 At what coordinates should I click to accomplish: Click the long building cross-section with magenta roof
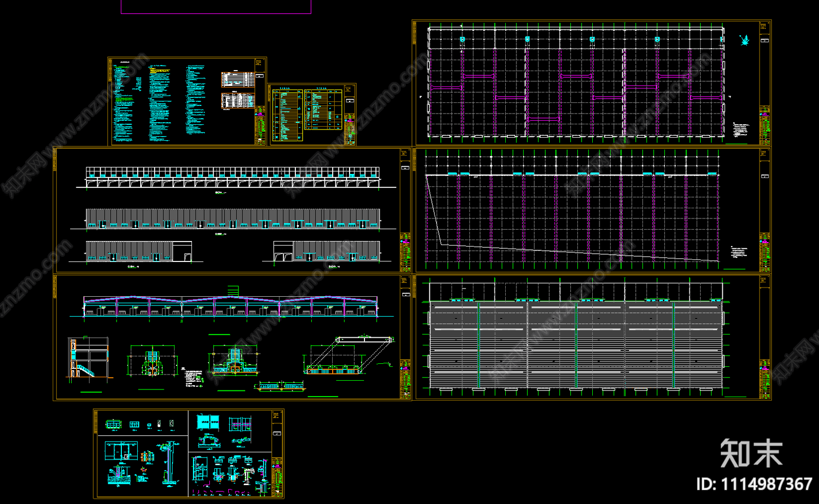coord(231,307)
